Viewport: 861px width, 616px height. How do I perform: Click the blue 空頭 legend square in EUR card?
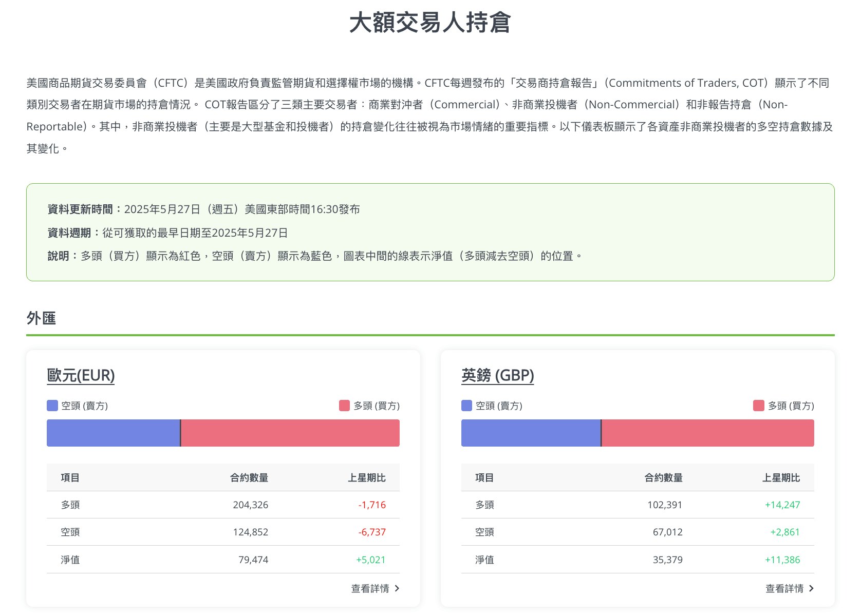coord(52,406)
